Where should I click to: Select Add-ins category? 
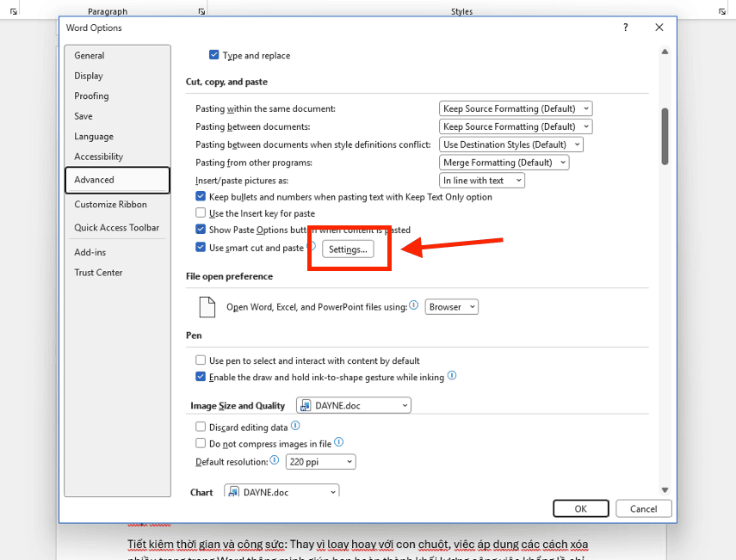click(117, 252)
